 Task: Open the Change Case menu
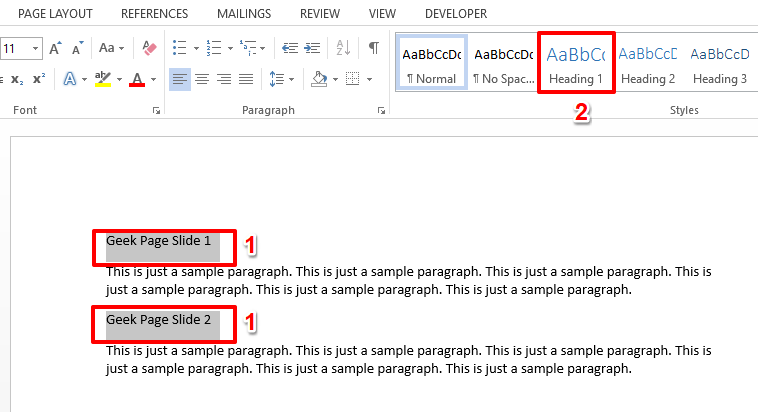[x=111, y=48]
